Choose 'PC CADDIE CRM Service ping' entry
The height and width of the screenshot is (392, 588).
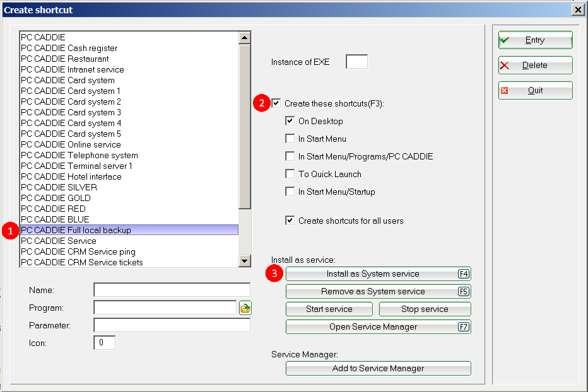78,251
